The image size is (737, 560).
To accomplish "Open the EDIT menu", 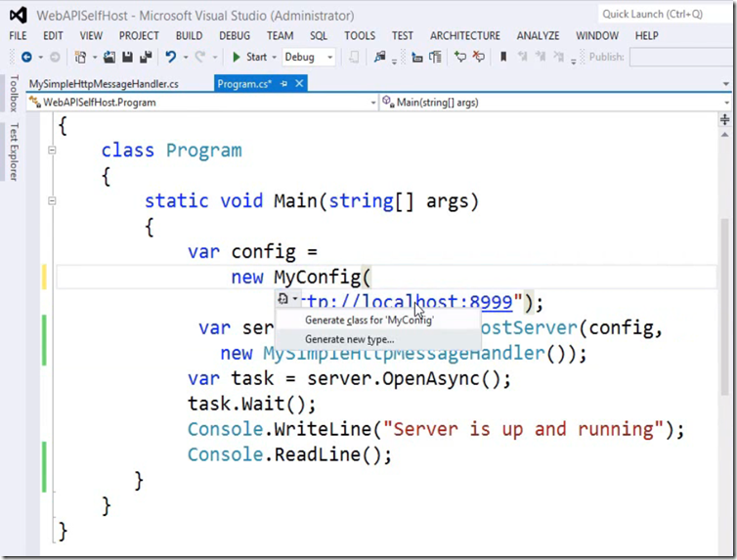I will tap(53, 36).
